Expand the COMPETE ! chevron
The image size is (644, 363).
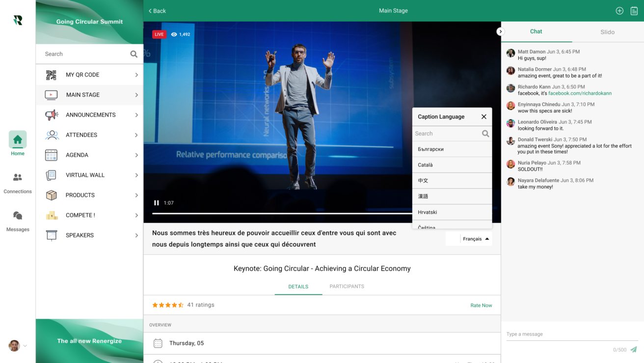pyautogui.click(x=136, y=215)
